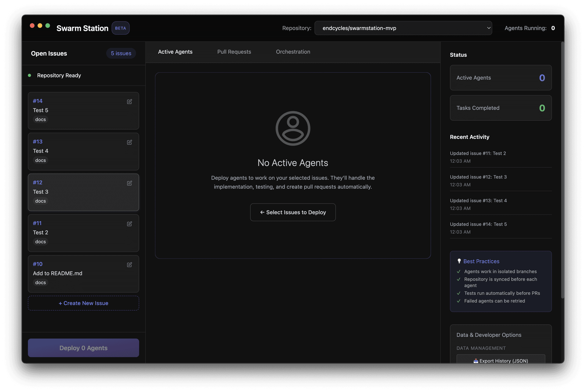Click edit icon on issue #14

[129, 102]
